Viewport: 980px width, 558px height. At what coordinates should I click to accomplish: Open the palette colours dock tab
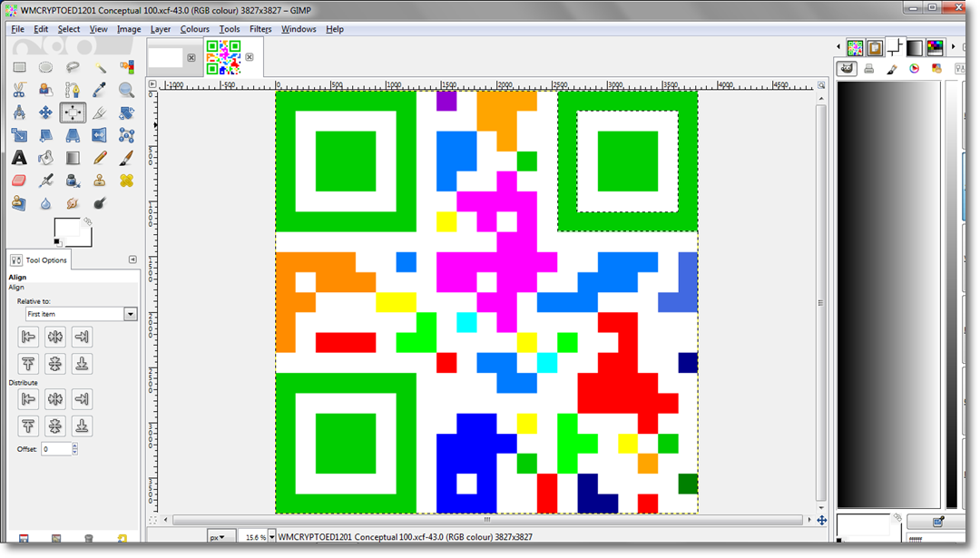pos(935,47)
